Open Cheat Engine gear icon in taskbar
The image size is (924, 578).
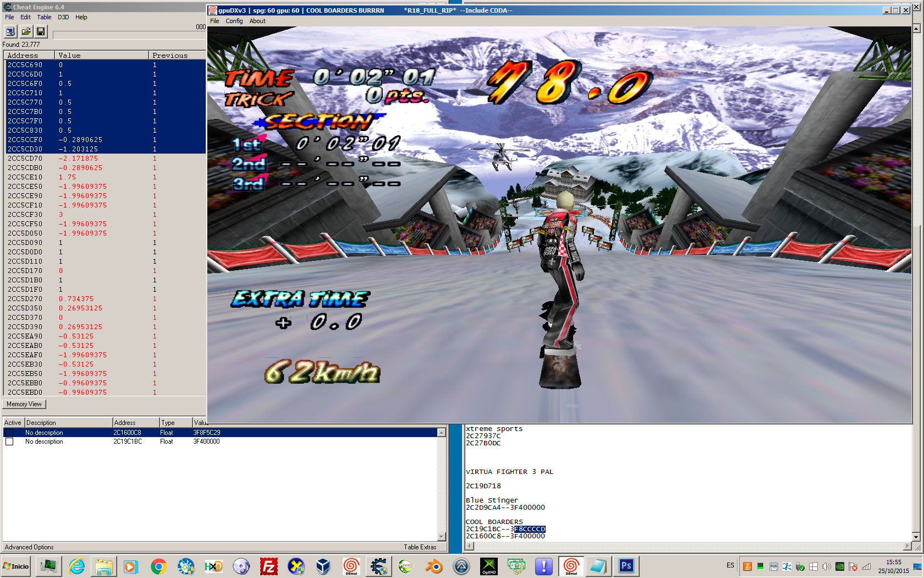378,566
